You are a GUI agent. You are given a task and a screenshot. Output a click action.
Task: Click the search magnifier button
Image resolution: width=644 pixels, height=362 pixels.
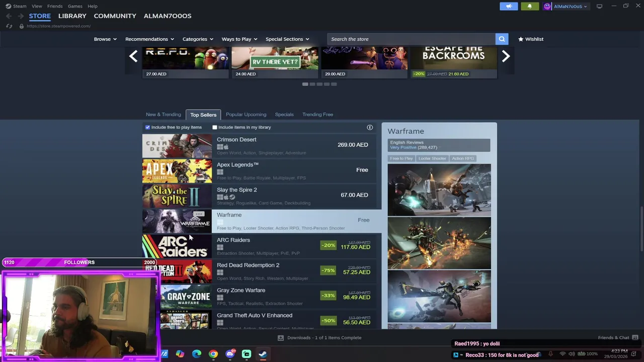[502, 39]
